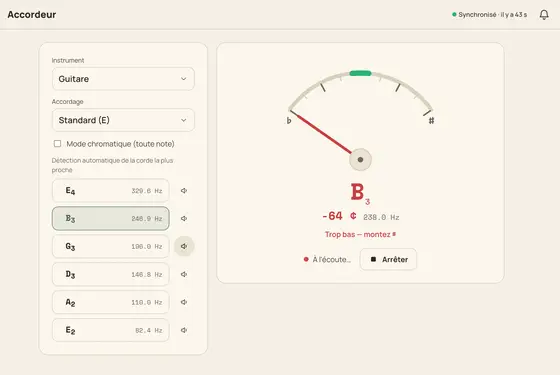Select the E2 string row
Screen dimensions: 560x375
[111, 330]
